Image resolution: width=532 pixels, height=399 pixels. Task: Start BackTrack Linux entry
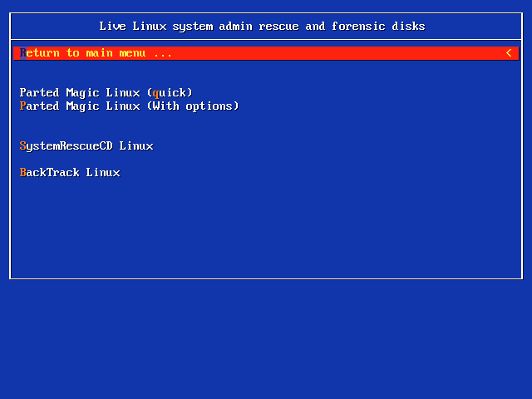(x=70, y=172)
